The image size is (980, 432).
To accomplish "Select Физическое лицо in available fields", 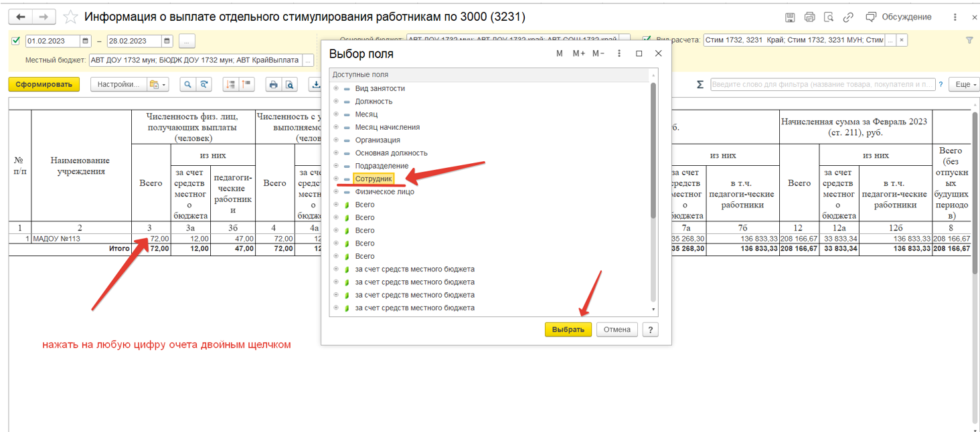I will click(x=384, y=192).
